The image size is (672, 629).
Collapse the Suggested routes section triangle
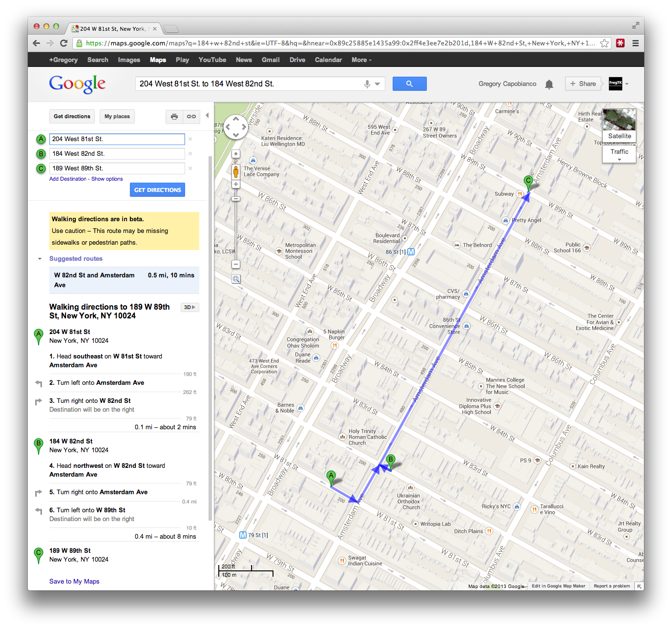click(40, 259)
